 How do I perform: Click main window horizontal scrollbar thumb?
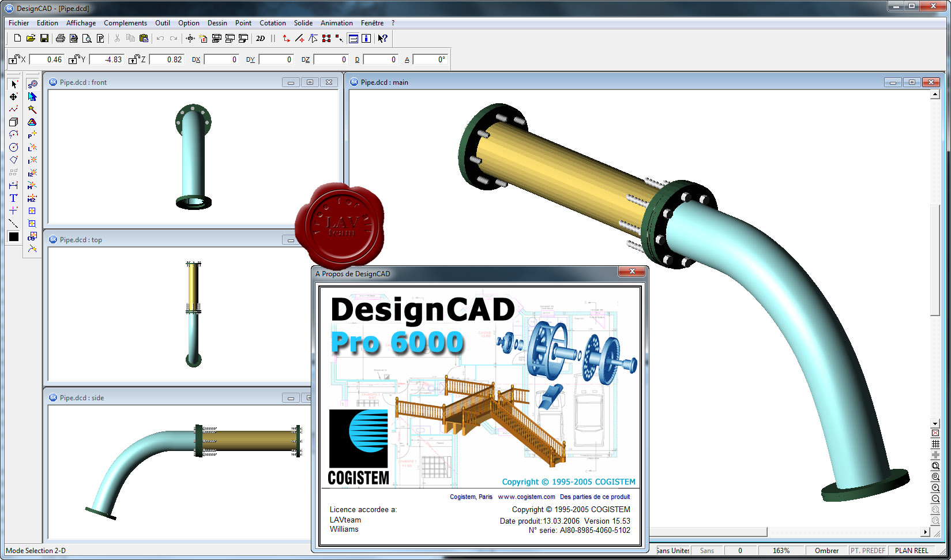click(708, 532)
